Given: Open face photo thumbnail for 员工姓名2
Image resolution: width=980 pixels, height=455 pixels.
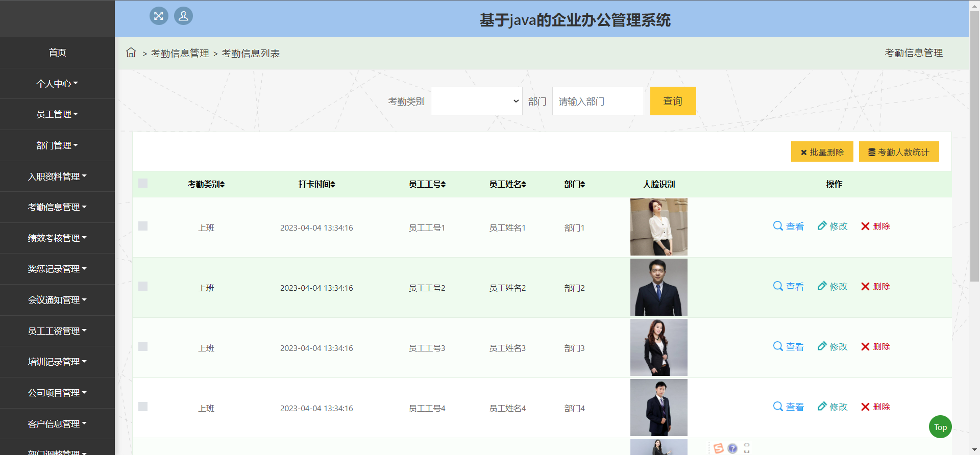Looking at the screenshot, I should coord(659,287).
